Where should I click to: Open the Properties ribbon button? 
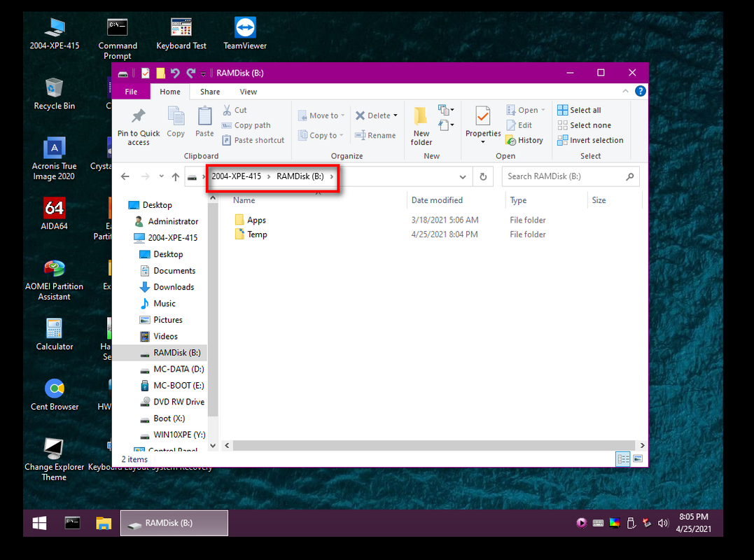(x=483, y=124)
